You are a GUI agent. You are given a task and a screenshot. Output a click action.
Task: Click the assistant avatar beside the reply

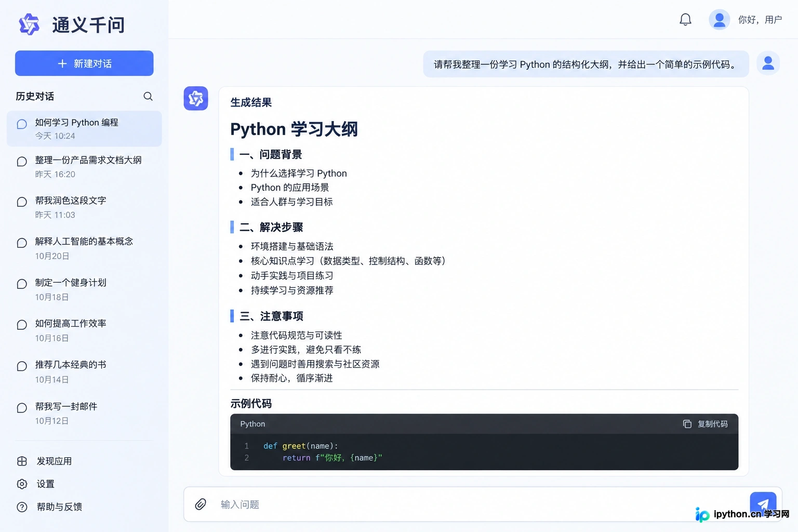(x=196, y=98)
